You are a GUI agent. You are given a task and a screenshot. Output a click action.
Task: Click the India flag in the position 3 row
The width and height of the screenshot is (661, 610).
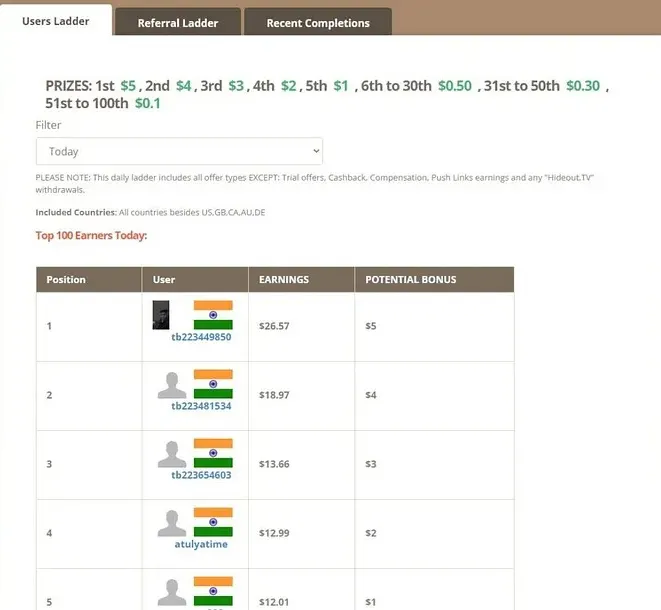213,454
